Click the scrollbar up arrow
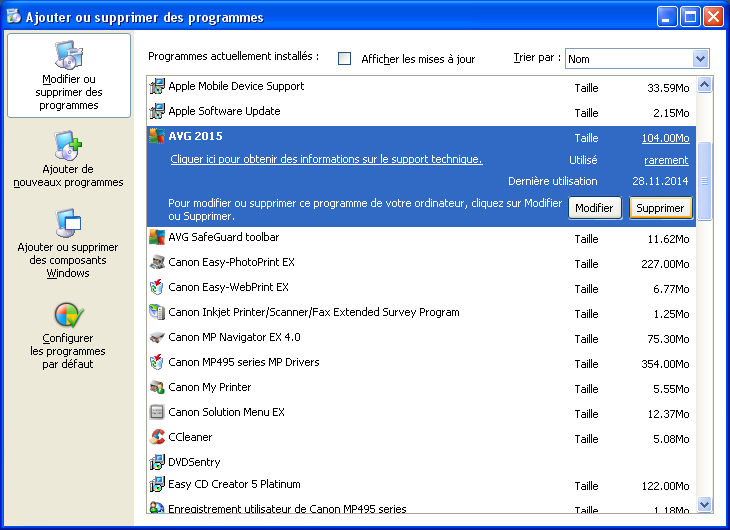The height and width of the screenshot is (530, 730). [704, 85]
